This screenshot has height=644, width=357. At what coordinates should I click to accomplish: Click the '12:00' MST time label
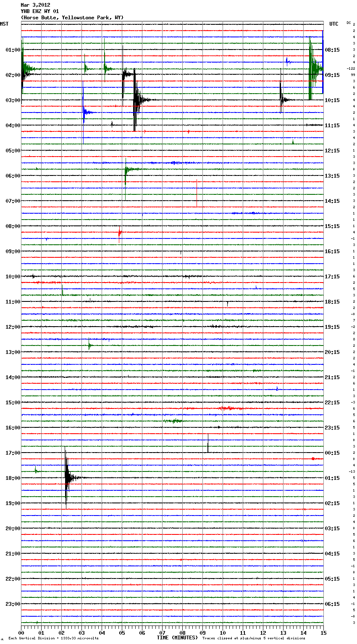pos(13,327)
